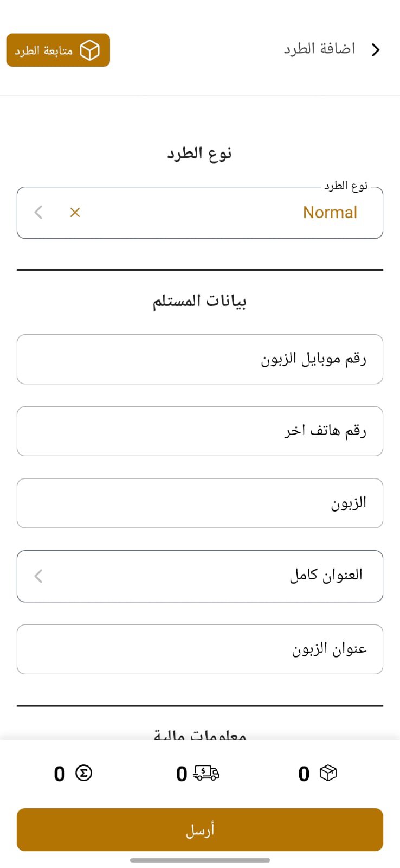The height and width of the screenshot is (868, 400).
Task: Click the box icon in the متابعة الطرد button
Action: pyautogui.click(x=89, y=50)
